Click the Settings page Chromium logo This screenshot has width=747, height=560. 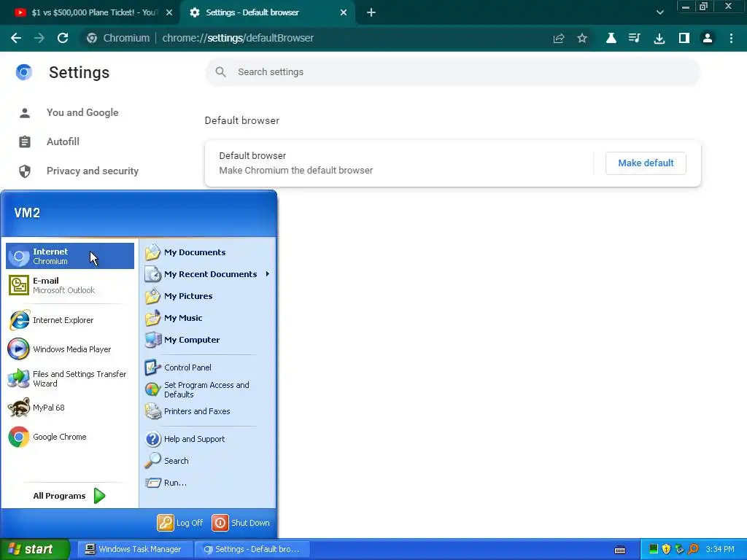pos(24,72)
